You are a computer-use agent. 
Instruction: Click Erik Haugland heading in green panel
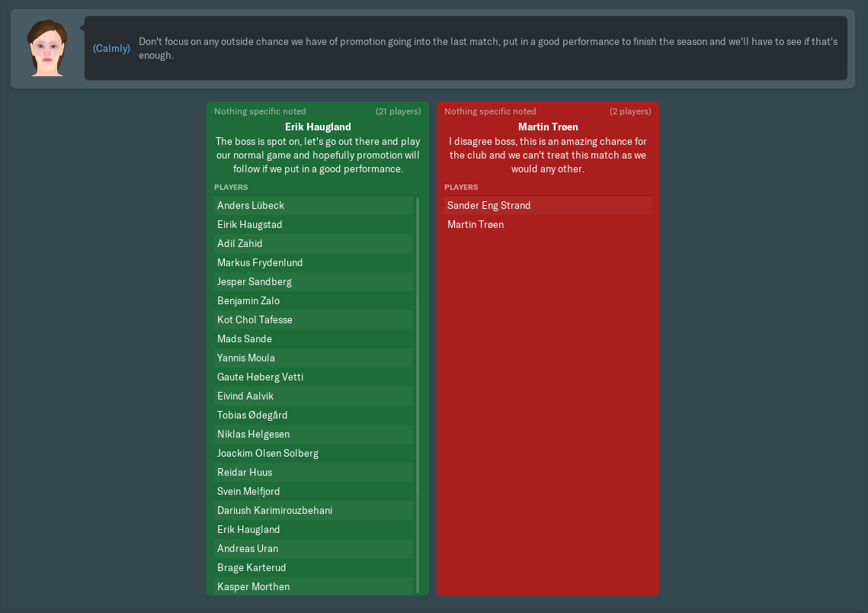point(318,127)
